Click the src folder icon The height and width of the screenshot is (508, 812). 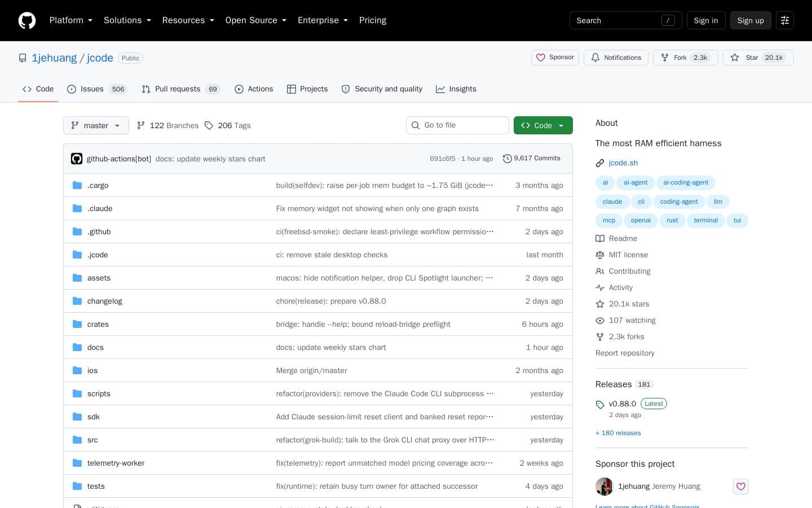[x=77, y=440]
